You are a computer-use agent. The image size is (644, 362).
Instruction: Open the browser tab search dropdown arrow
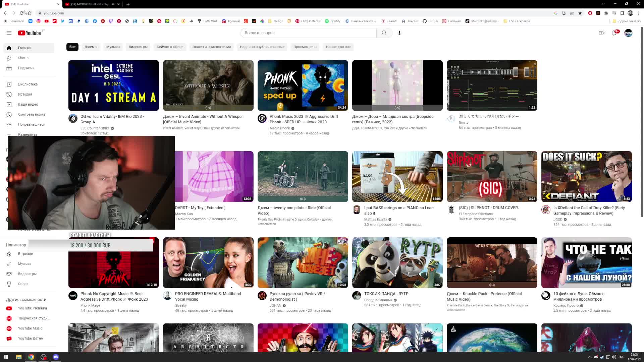[x=603, y=4]
